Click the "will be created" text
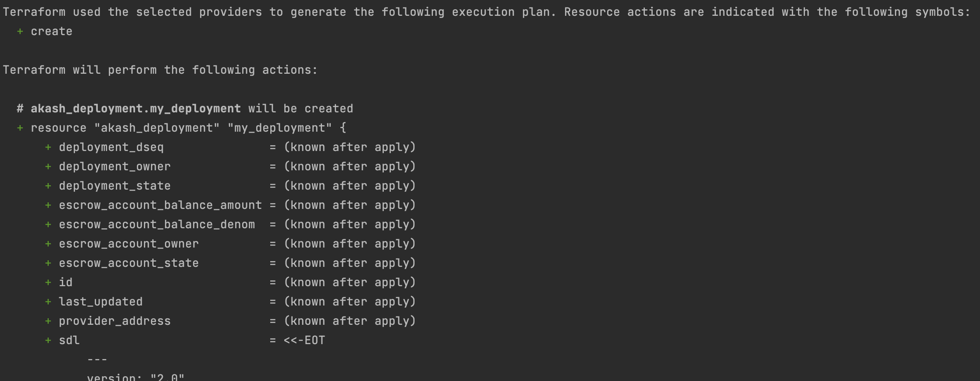Screen dimensions: 980x381 pos(300,109)
